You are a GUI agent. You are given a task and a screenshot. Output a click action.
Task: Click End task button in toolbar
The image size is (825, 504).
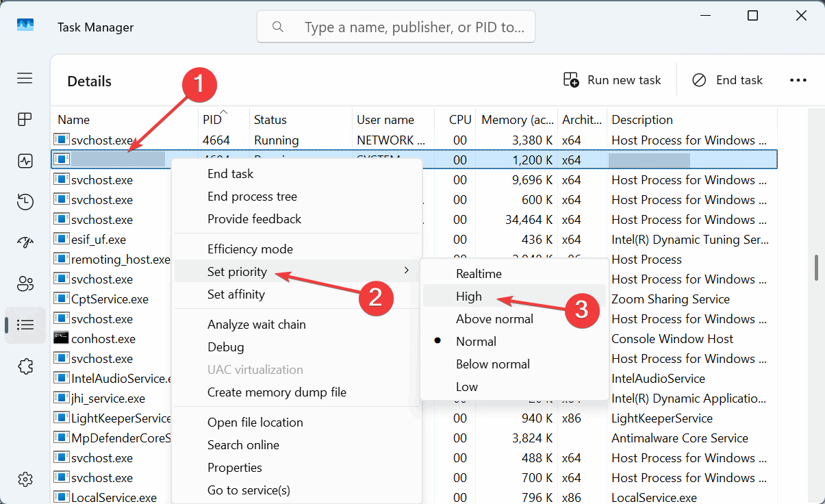(727, 80)
